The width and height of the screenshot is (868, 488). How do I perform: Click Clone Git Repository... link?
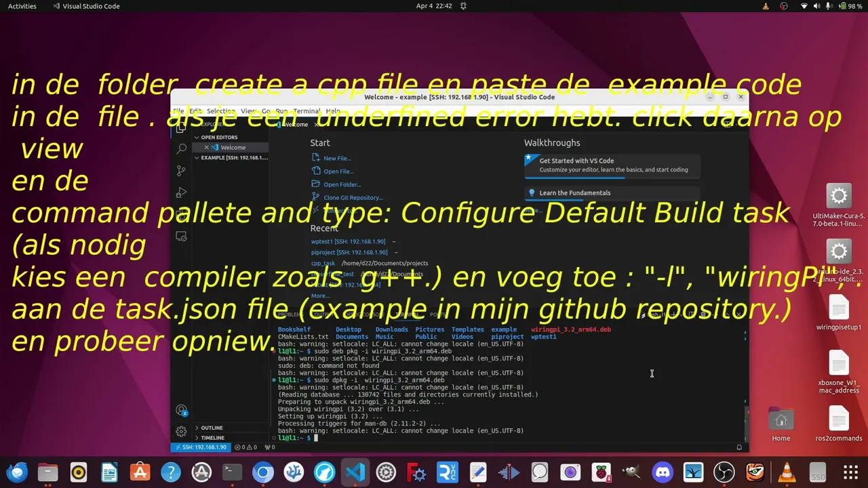coord(353,197)
